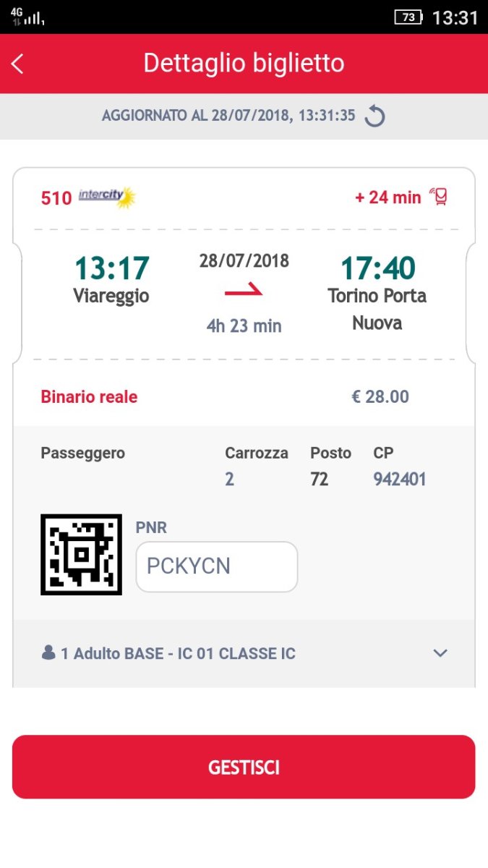Tap the PNR code field PCKYCN
This screenshot has height=868, width=488.
[x=217, y=566]
